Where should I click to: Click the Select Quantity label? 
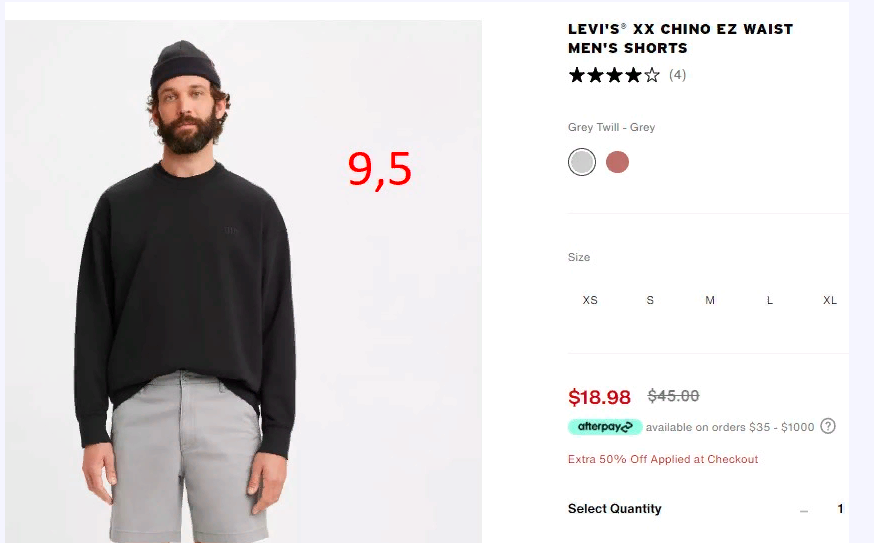coord(614,508)
